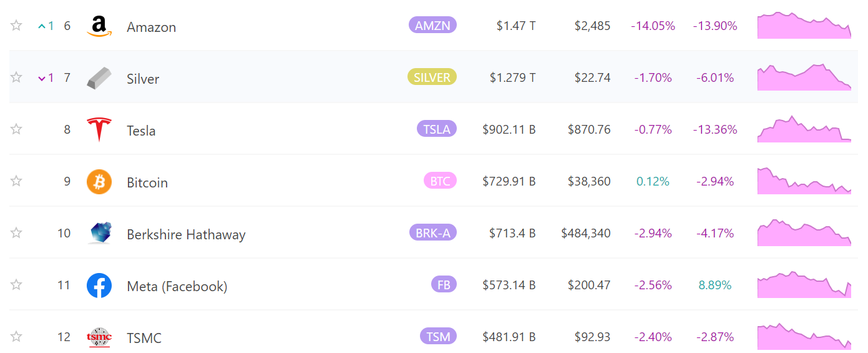This screenshot has height=353, width=868.
Task: Click the Bitcoin logo icon
Action: (99, 182)
